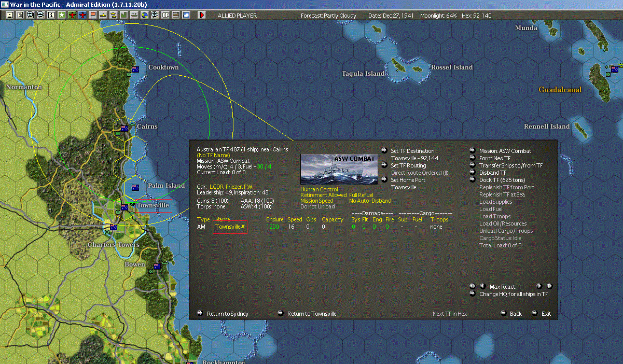
Task: Click the first monitor-shaped toolbar icon
Action: 30,15
